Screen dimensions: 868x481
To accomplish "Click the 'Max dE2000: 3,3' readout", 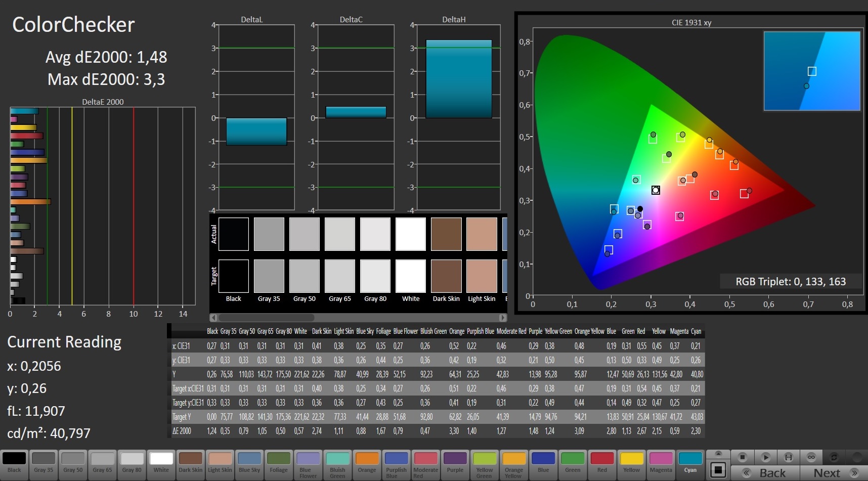I will coord(106,79).
